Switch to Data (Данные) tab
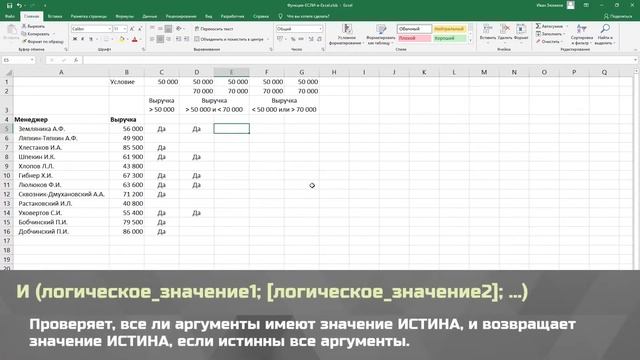640x360 pixels. (150, 16)
